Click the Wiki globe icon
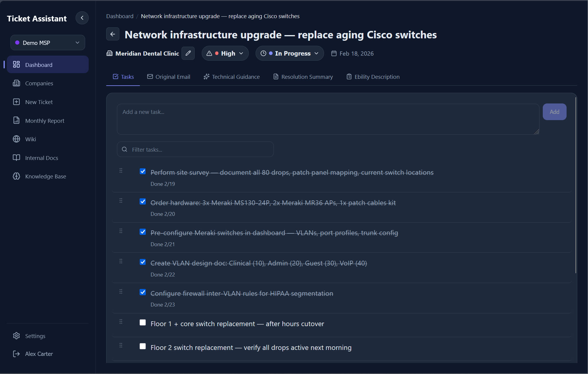The height and width of the screenshot is (374, 588). pos(16,139)
